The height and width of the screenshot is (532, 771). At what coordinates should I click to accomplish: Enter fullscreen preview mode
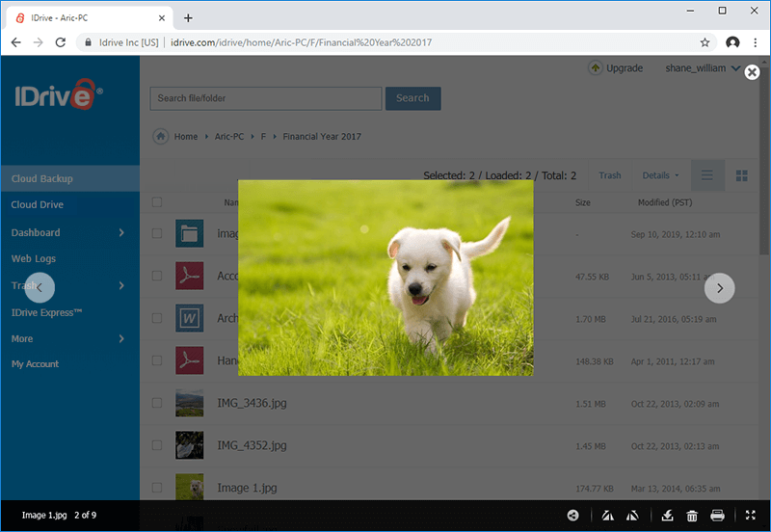pos(751,515)
